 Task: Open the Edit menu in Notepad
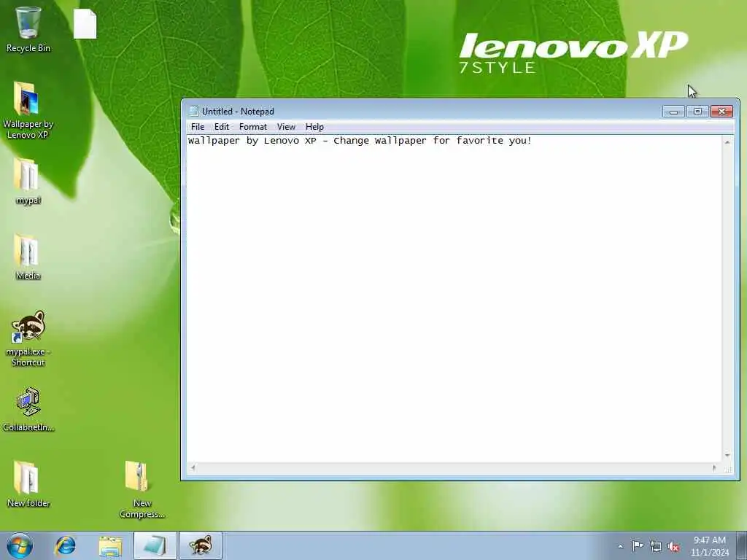pyautogui.click(x=222, y=127)
